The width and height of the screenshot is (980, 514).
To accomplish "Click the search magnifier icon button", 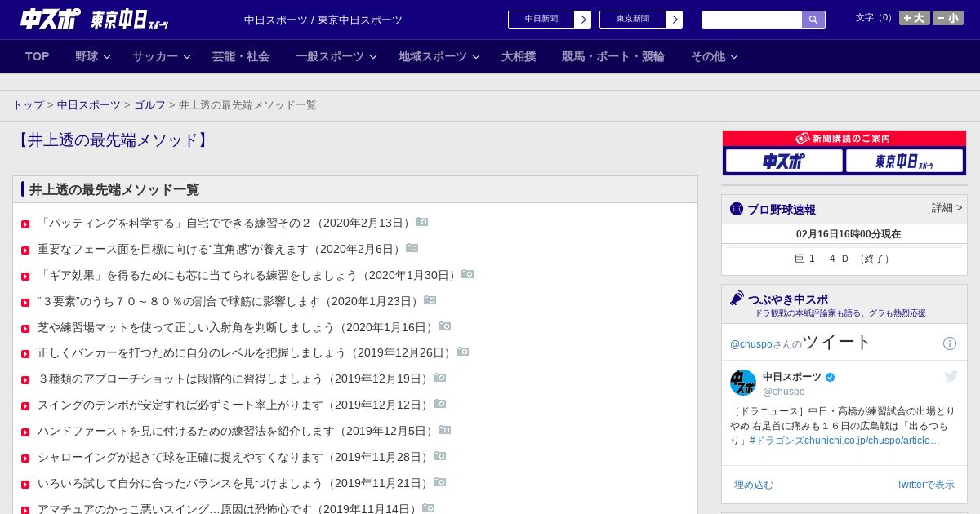I will pos(813,20).
